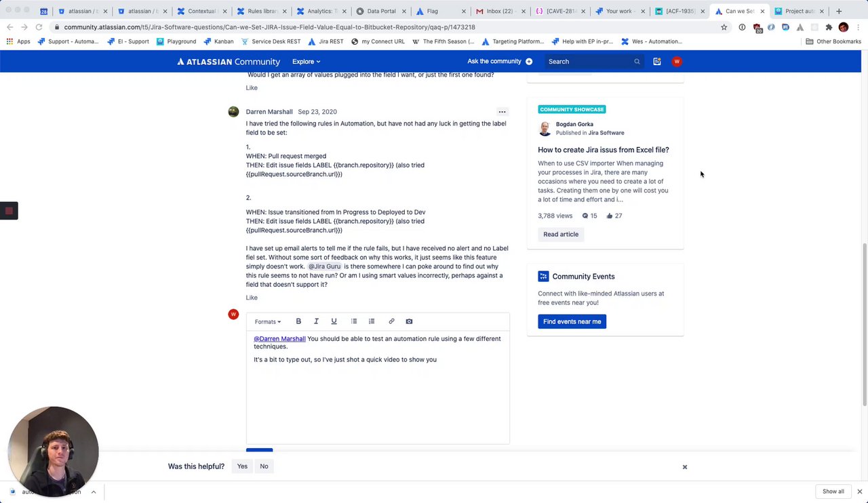
Task: Answer No to Was this helpful
Action: coord(264,466)
